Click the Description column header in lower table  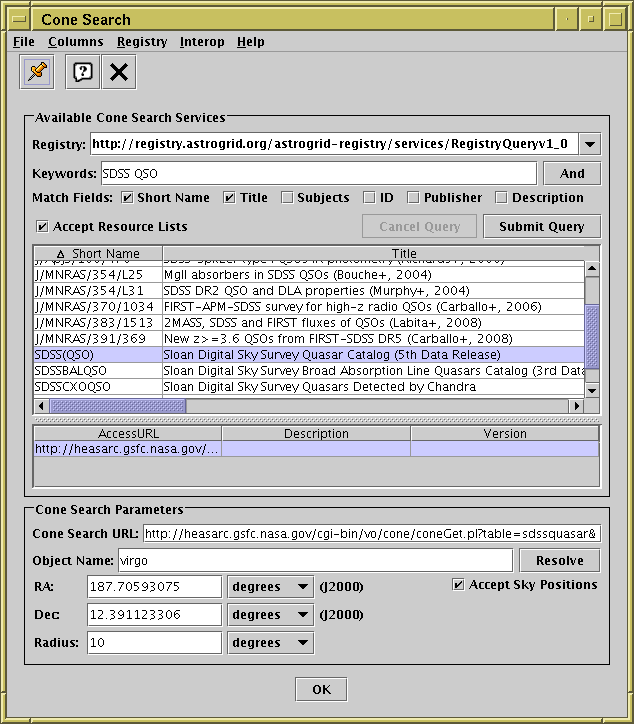[316, 434]
